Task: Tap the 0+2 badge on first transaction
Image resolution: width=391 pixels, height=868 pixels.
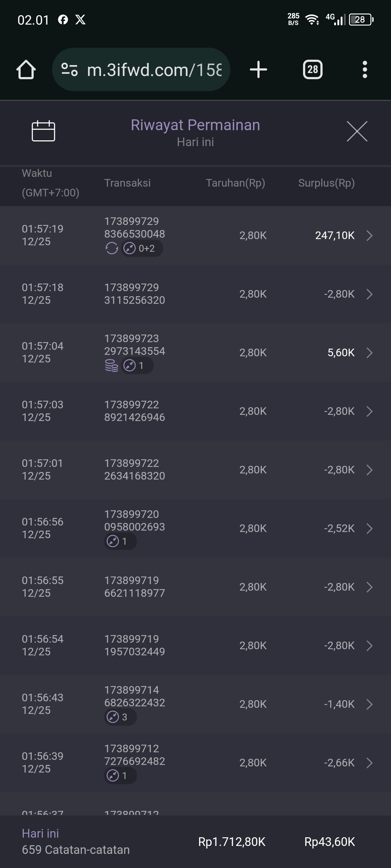Action: 142,248
